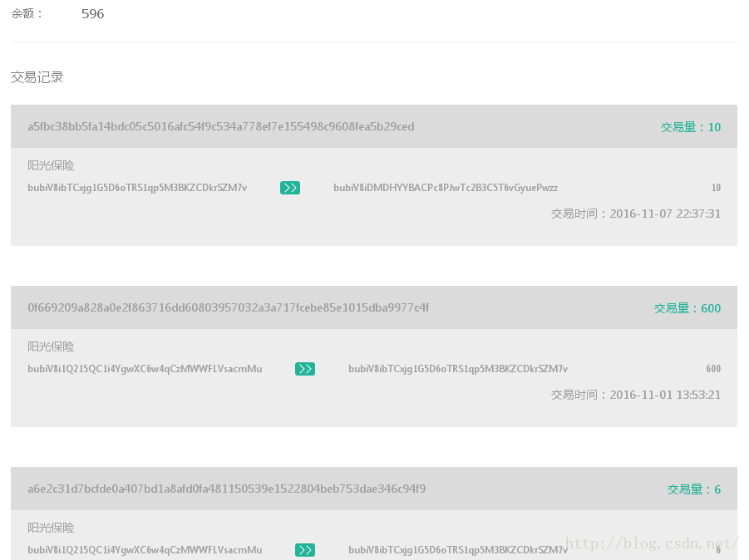Image resolution: width=749 pixels, height=560 pixels.
Task: Select sender address in the 10 transaction
Action: tap(137, 188)
